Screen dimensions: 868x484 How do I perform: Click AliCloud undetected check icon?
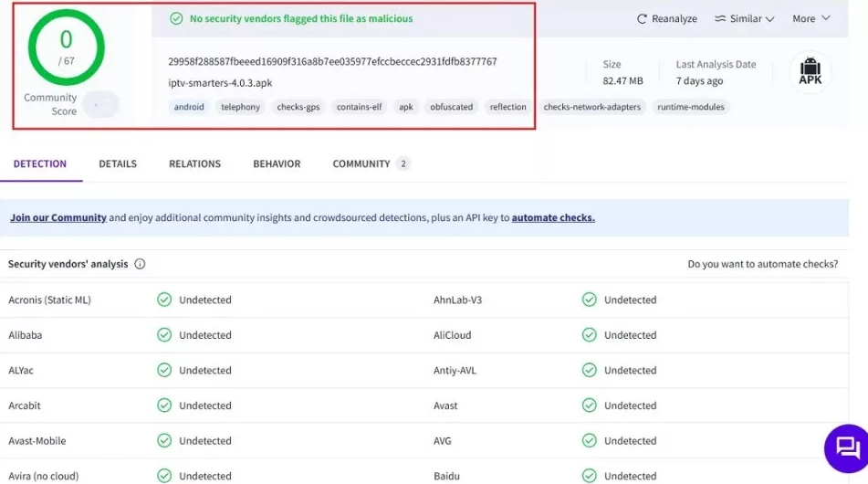[590, 335]
